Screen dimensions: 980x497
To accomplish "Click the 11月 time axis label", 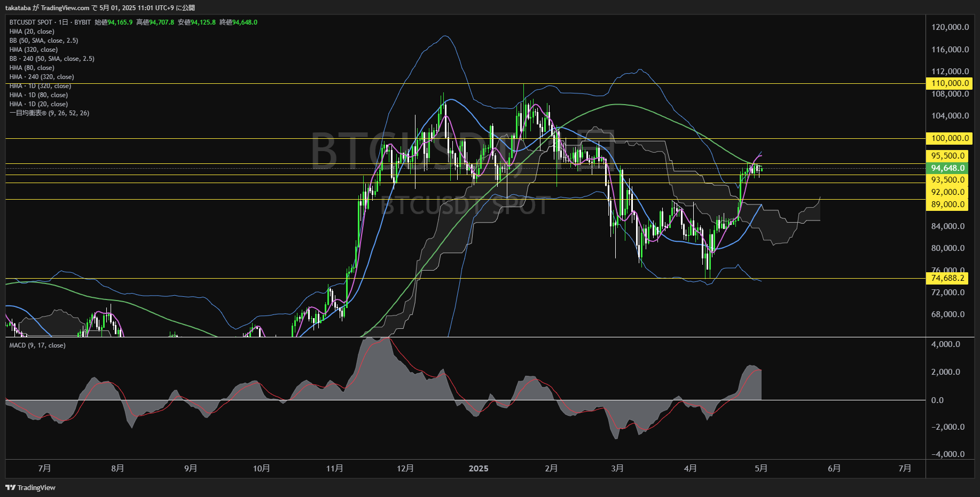I will [335, 468].
